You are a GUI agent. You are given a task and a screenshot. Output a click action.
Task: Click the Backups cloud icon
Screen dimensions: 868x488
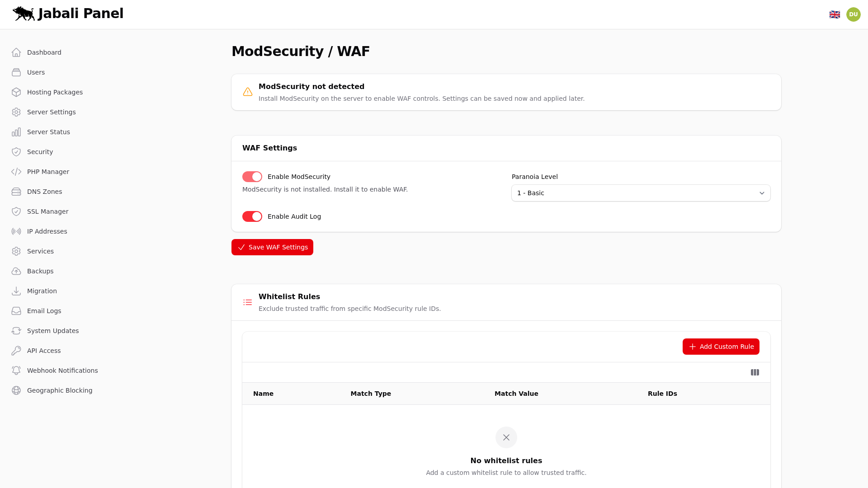pos(16,271)
